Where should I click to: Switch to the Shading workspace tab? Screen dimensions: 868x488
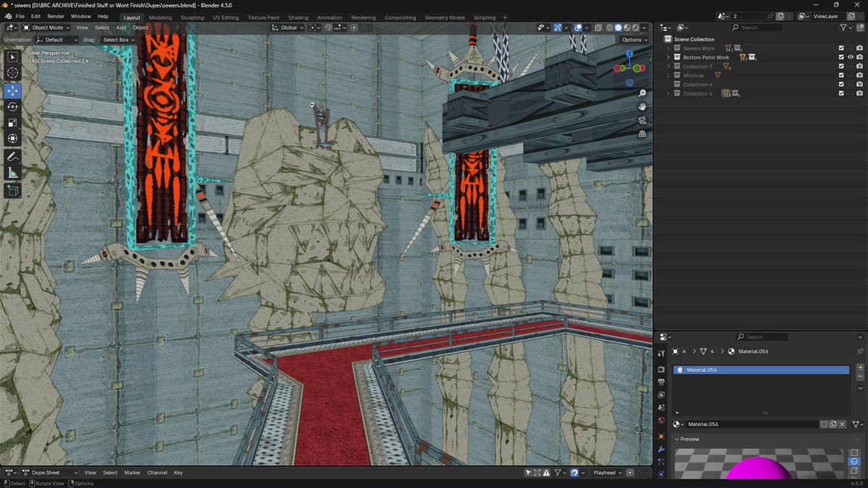[x=298, y=17]
